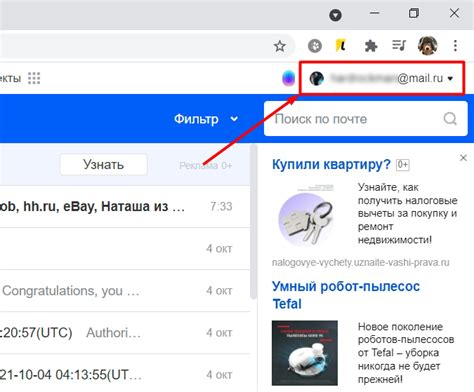Bookmark this page with the star icon
Screen dimensions: 474x392
(280, 46)
